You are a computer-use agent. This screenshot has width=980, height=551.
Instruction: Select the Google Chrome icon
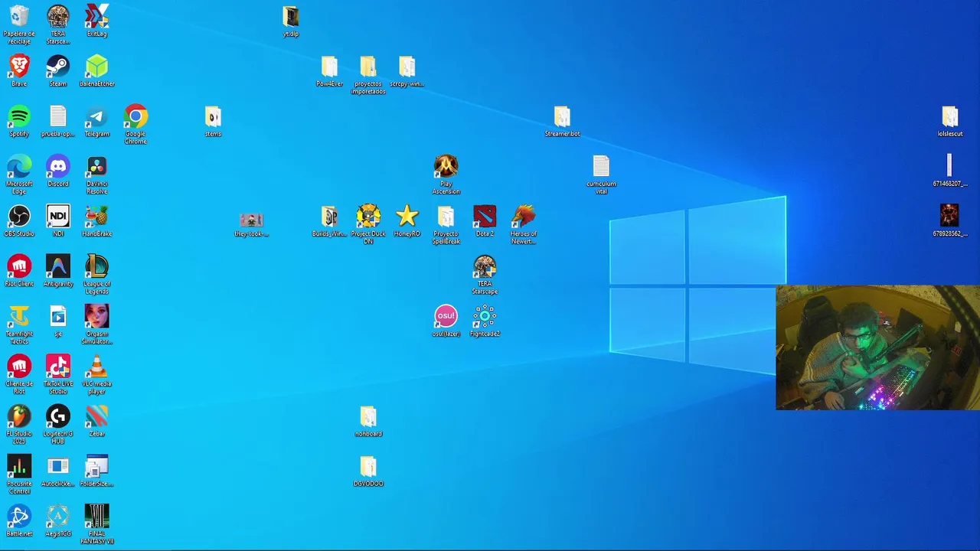pos(136,116)
